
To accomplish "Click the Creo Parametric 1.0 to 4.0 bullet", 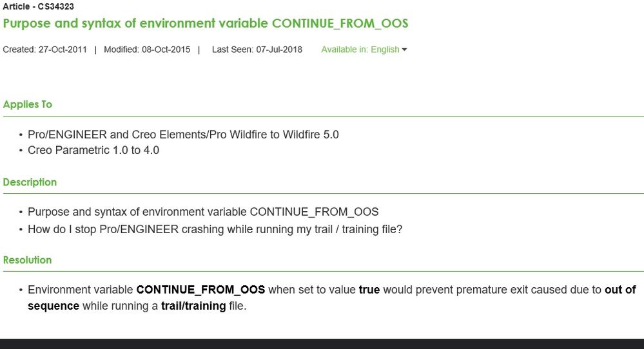I will 93,151.
